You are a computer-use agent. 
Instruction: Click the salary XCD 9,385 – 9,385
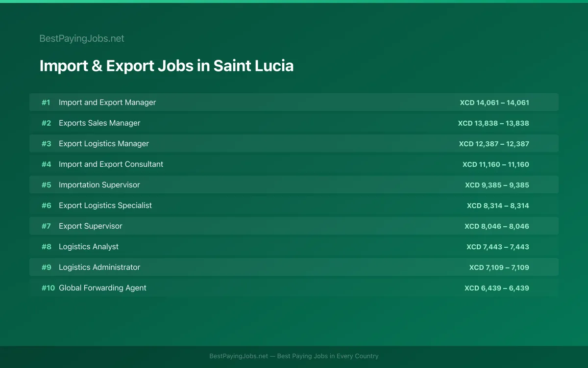[497, 185]
